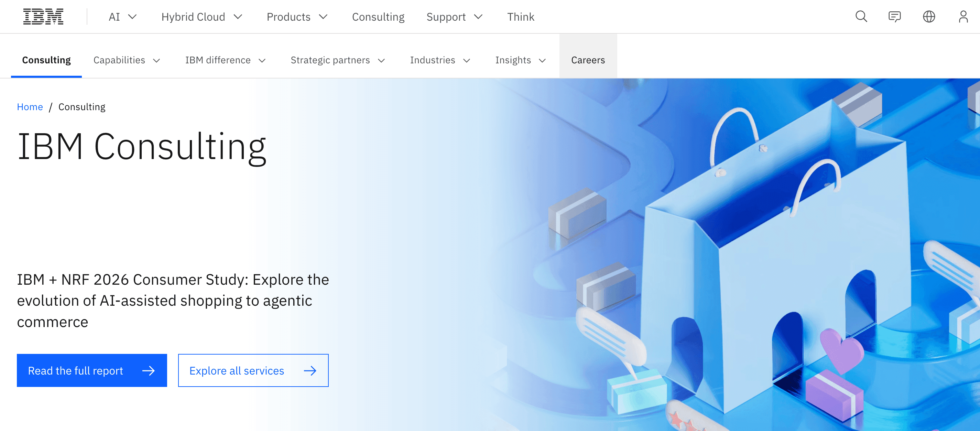This screenshot has width=980, height=431.
Task: Open the chat icon in the header
Action: tap(894, 17)
